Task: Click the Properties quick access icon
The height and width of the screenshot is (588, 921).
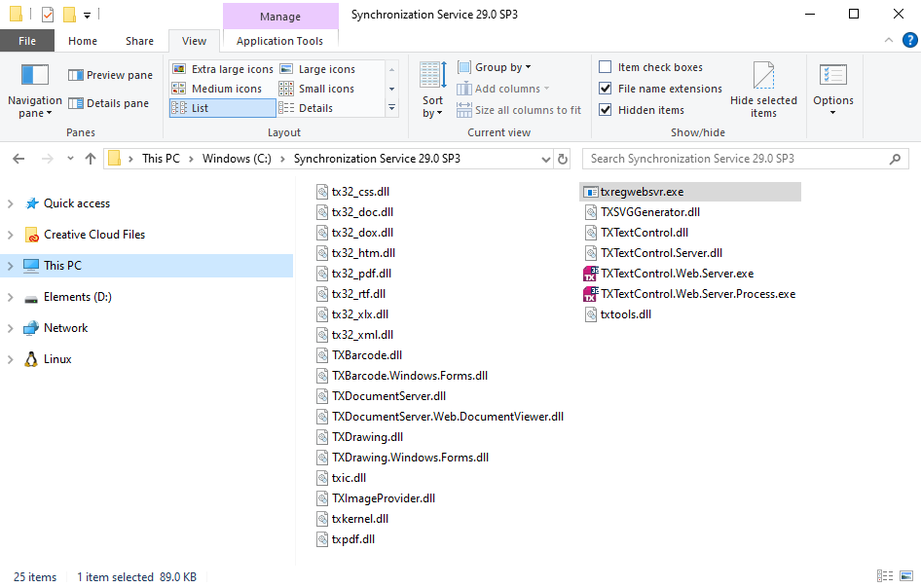Action: (x=48, y=14)
